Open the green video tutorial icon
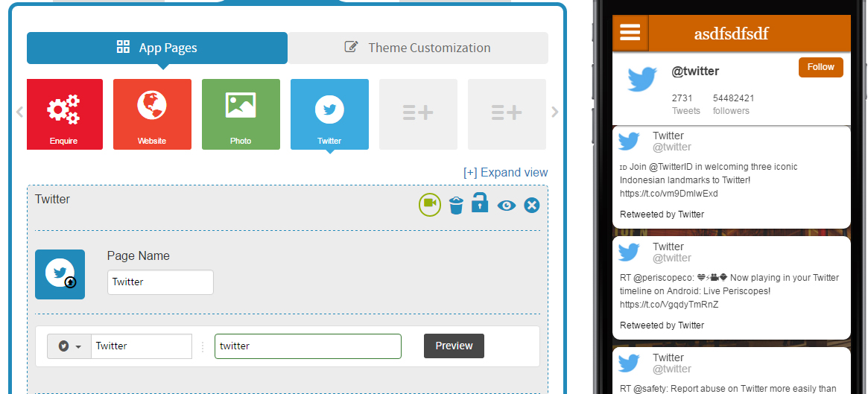Screen dimensions: 868x394 point(430,205)
